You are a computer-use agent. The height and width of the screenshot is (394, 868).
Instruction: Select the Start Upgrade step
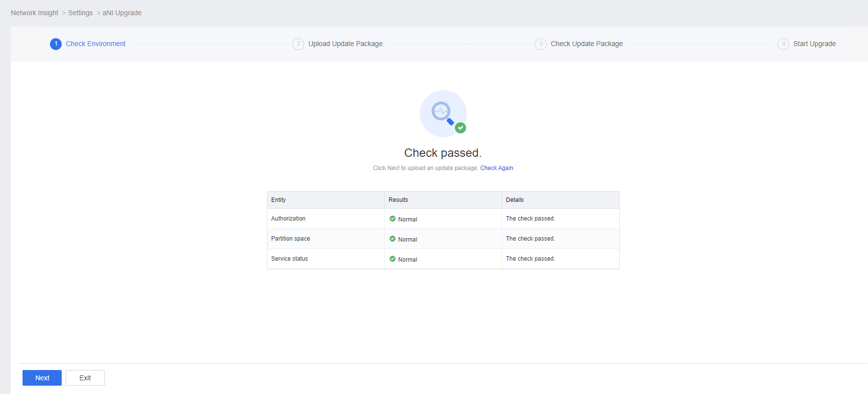pyautogui.click(x=814, y=44)
